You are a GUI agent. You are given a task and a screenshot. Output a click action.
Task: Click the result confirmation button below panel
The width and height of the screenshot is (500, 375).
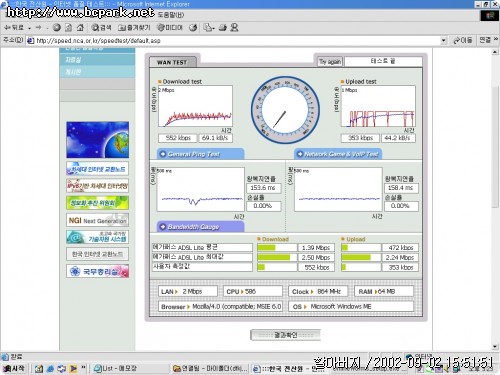(x=285, y=335)
